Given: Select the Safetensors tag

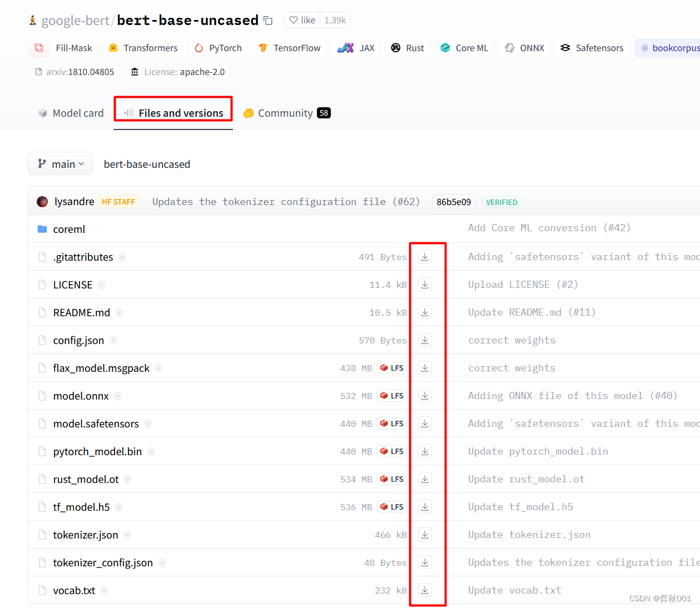Looking at the screenshot, I should 592,48.
